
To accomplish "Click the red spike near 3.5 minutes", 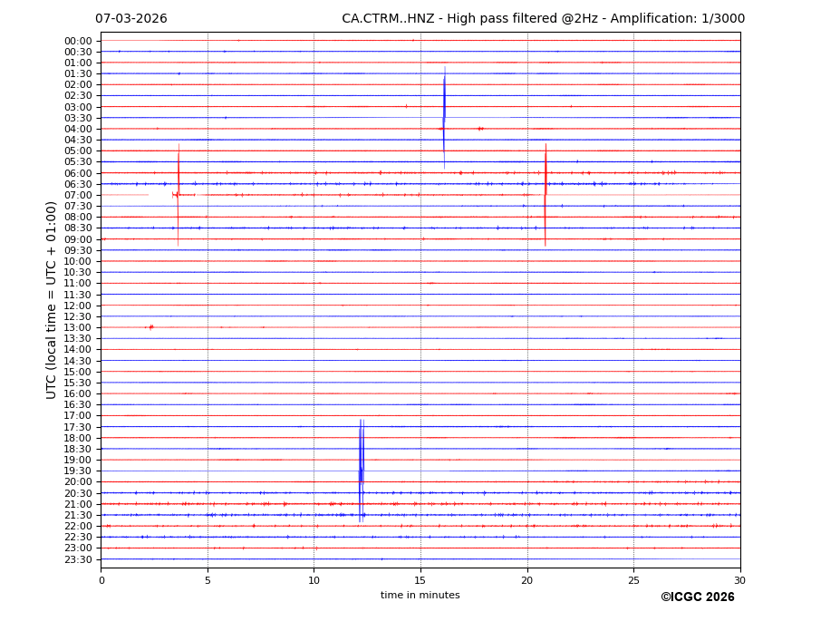I will tap(179, 194).
